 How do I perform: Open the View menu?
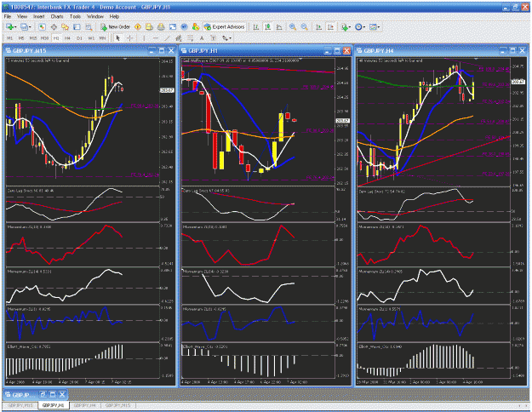coord(22,16)
